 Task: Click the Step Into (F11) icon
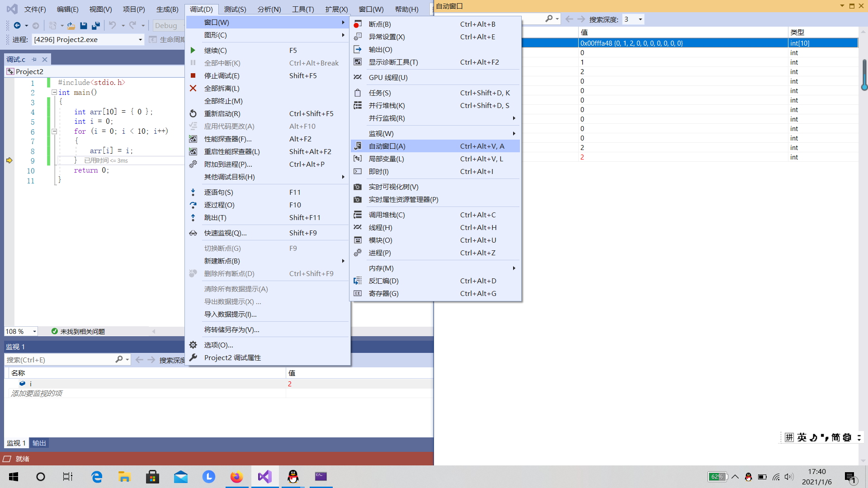tap(193, 192)
